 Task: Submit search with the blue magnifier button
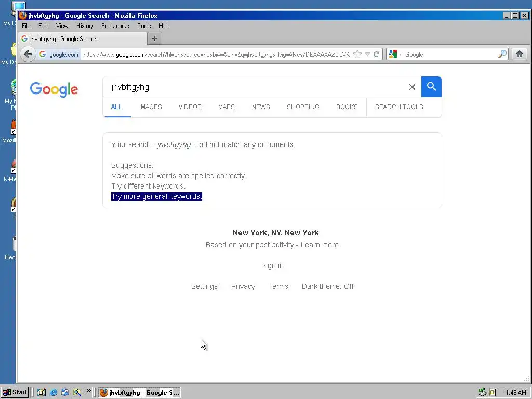click(x=431, y=87)
